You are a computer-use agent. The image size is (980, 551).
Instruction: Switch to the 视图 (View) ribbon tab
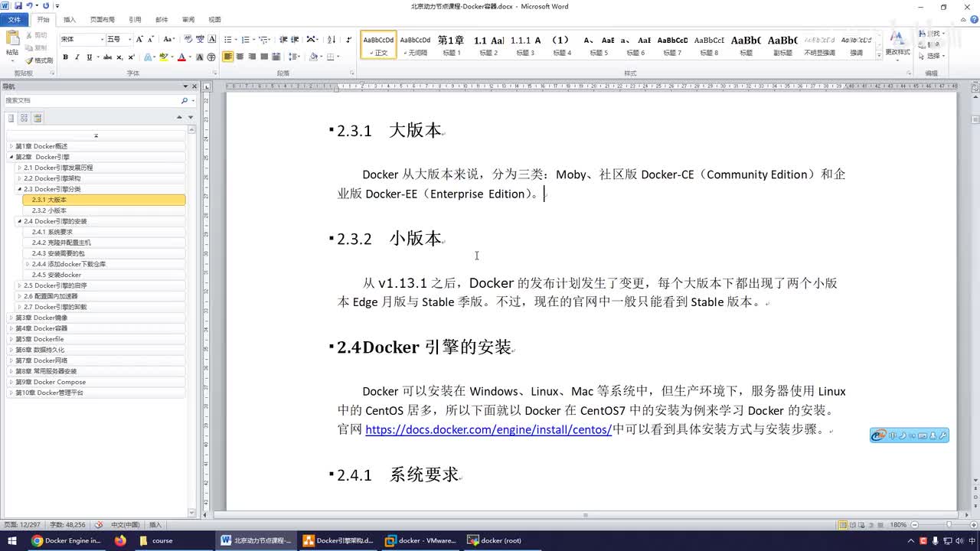(x=214, y=19)
